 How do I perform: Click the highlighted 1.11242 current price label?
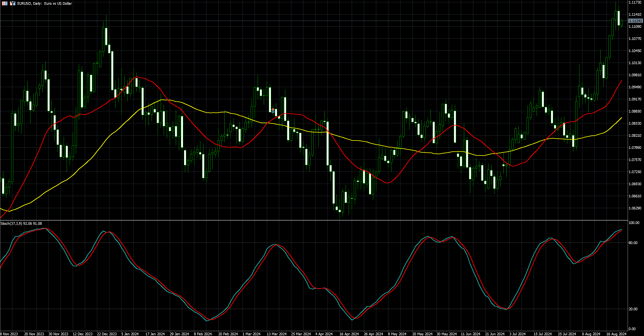635,21
